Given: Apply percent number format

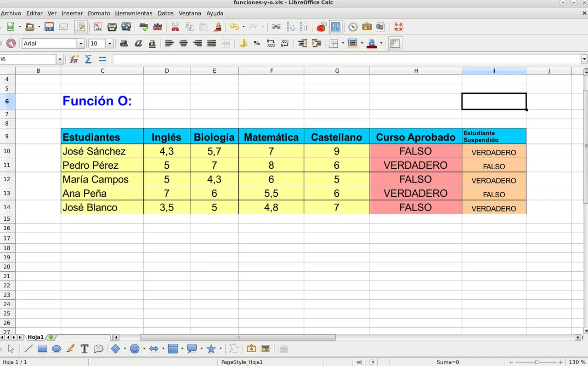Looking at the screenshot, I should 257,44.
